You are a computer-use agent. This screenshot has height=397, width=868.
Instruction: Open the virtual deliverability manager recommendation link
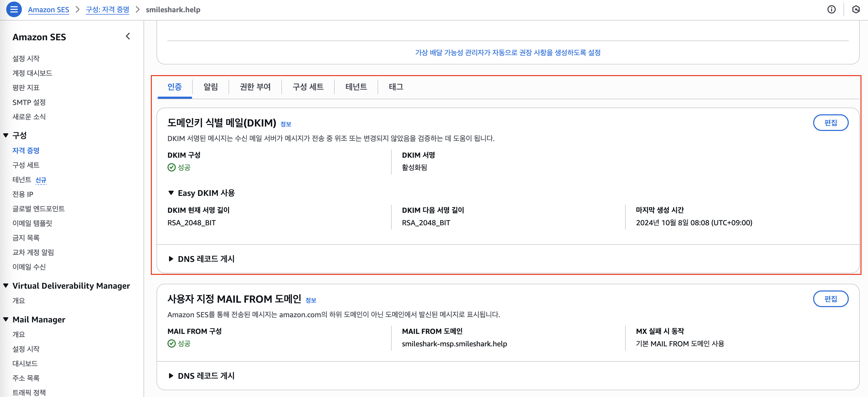point(507,52)
